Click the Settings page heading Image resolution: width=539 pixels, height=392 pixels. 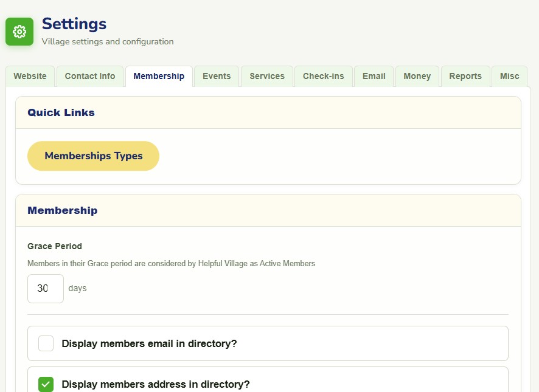pos(74,24)
